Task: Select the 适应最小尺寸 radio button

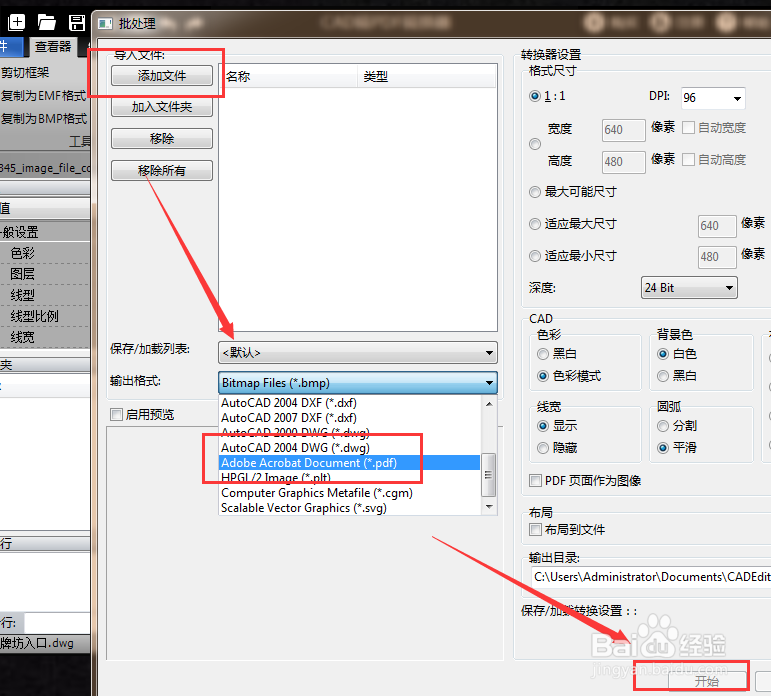Action: click(535, 256)
